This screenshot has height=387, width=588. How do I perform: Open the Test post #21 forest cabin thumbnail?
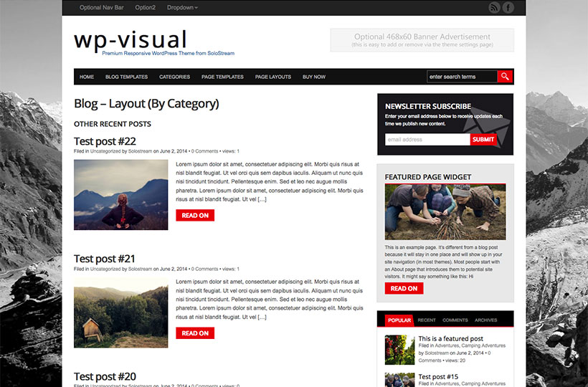[120, 312]
